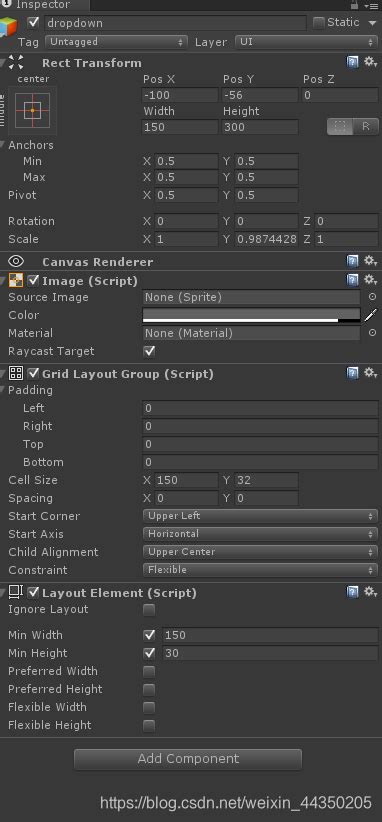Open Image component gear menu

(x=370, y=280)
